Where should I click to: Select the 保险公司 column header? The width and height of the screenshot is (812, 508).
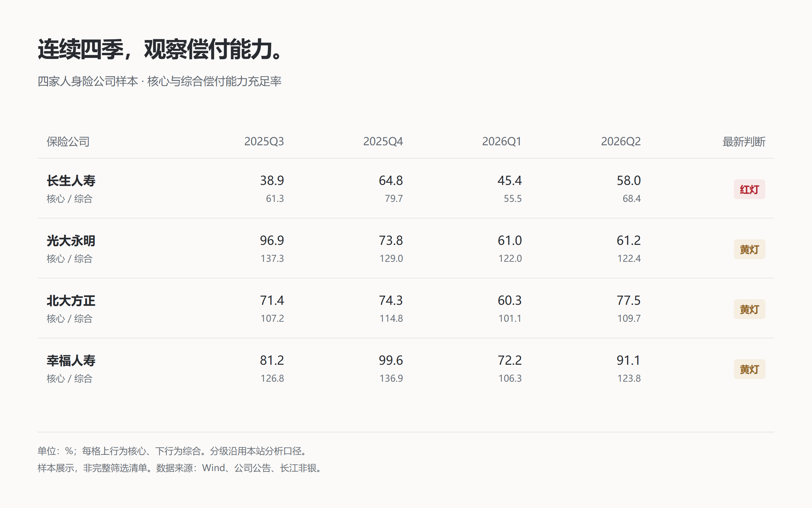[x=68, y=142]
